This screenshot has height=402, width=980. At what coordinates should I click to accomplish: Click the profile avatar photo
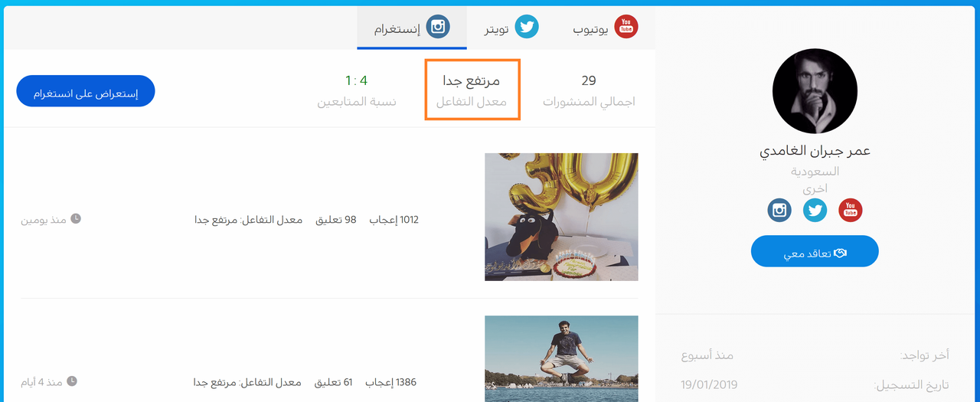pyautogui.click(x=815, y=91)
